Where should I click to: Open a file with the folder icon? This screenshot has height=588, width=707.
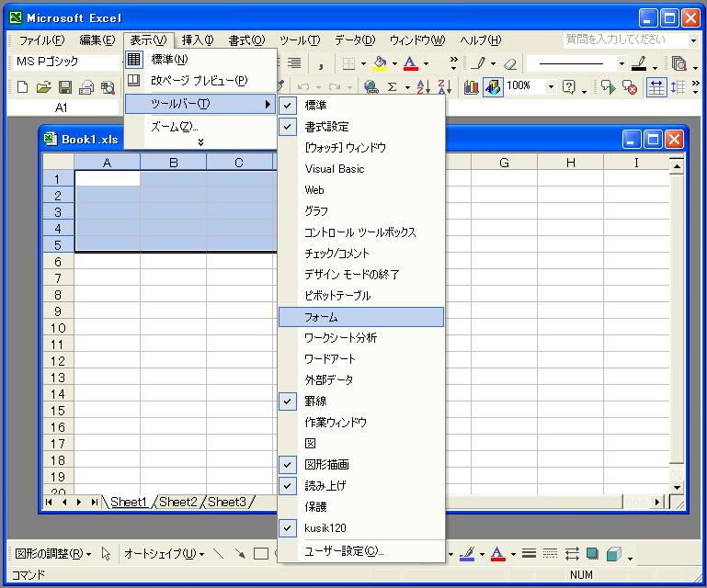44,87
